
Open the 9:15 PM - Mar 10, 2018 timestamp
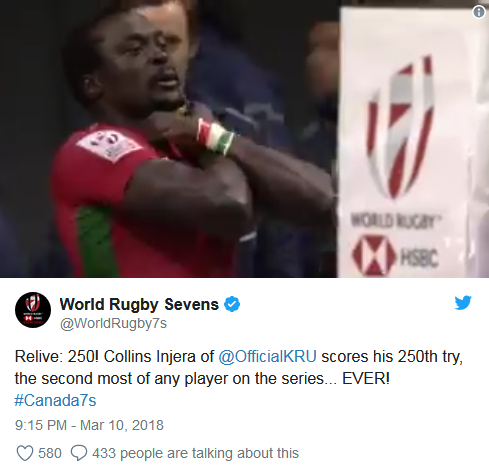[89, 425]
